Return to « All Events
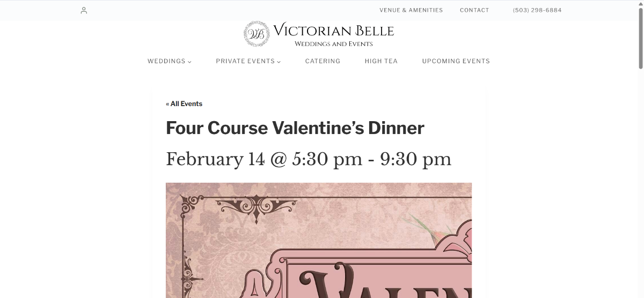The image size is (644, 298). pyautogui.click(x=184, y=104)
